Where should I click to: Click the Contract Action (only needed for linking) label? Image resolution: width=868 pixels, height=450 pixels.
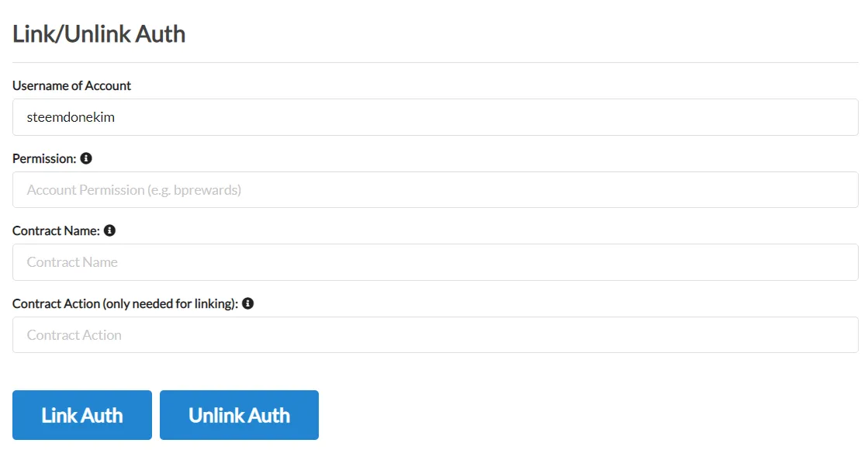(125, 304)
